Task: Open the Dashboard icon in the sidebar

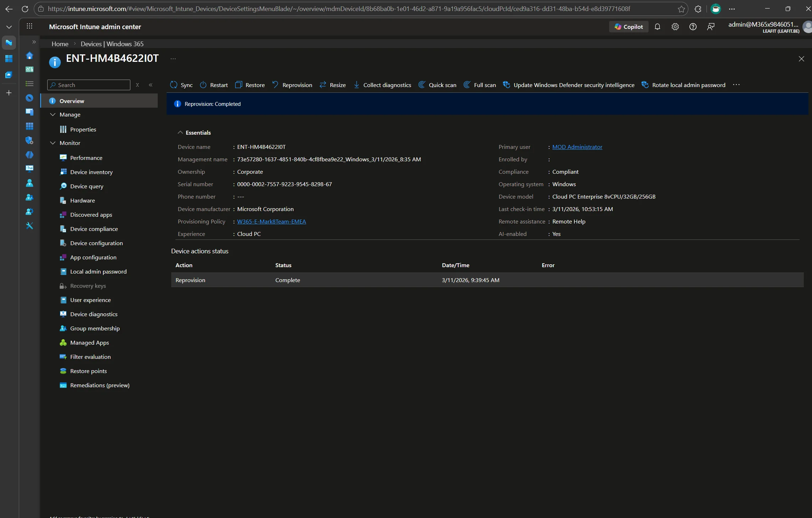Action: 30,69
